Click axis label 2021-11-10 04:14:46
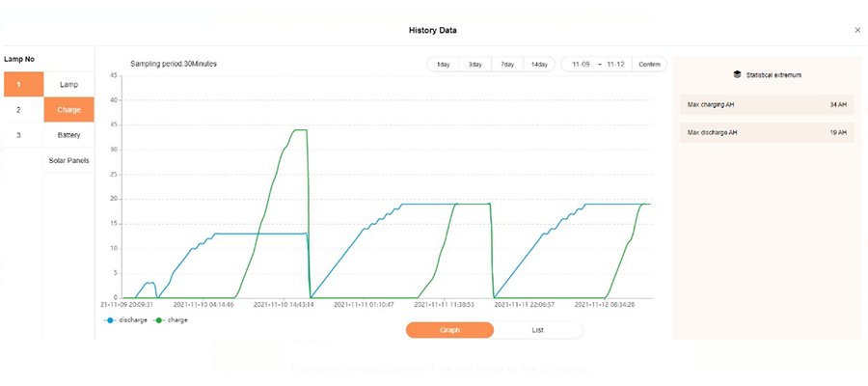The height and width of the screenshot is (386, 868). 203,305
